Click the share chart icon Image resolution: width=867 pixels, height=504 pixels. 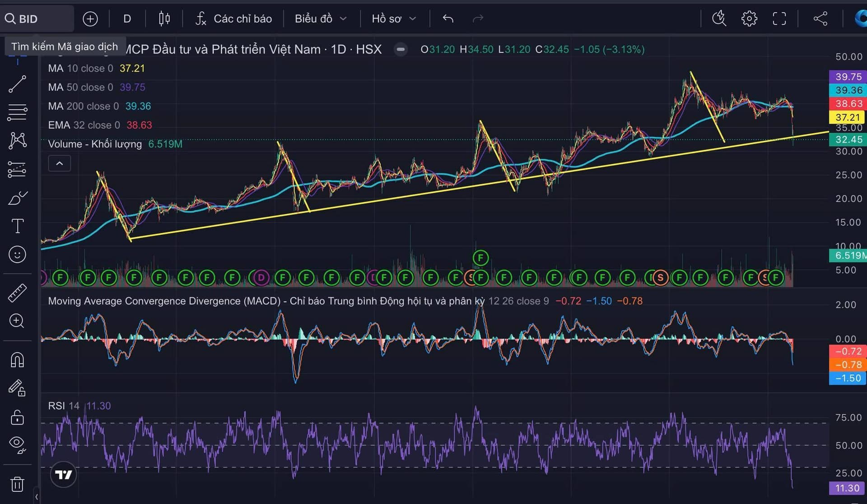[x=820, y=18]
